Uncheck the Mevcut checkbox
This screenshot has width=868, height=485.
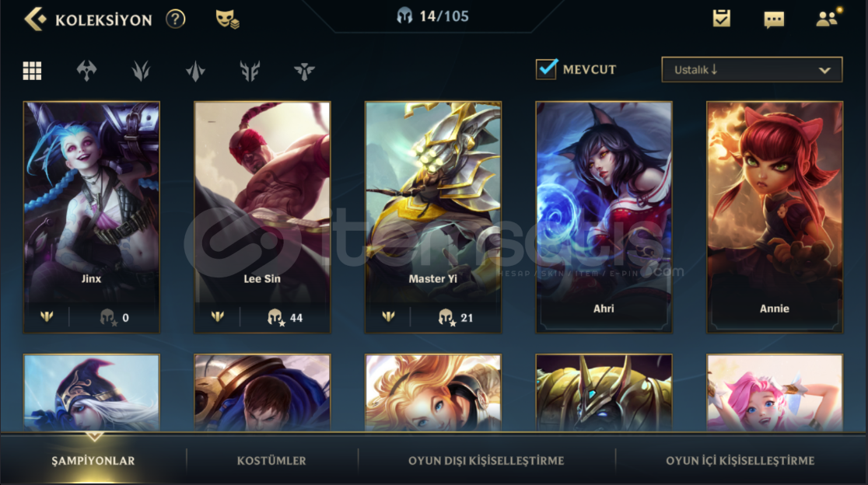(x=546, y=69)
